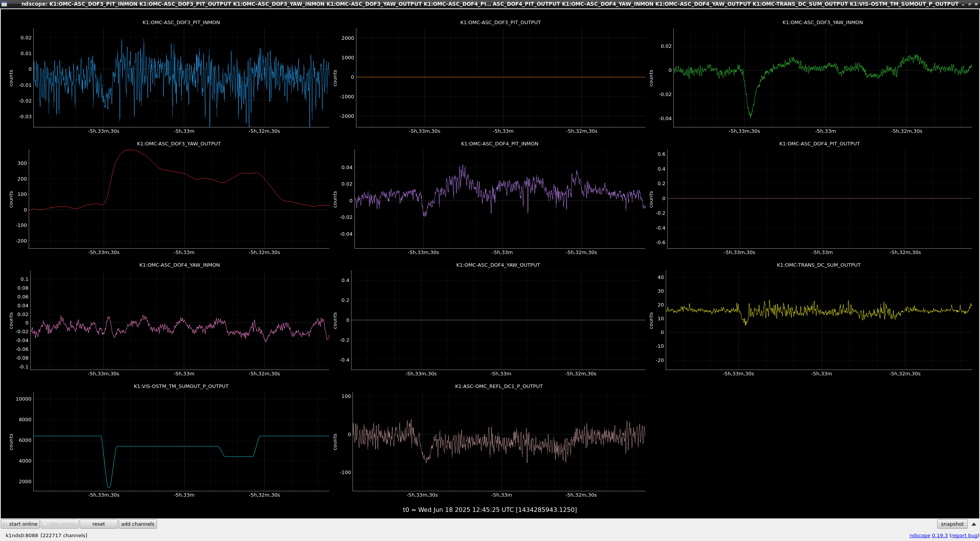Screen dimensions: 980x541
Task: Open the 0.19.3 version link
Action: (940, 535)
